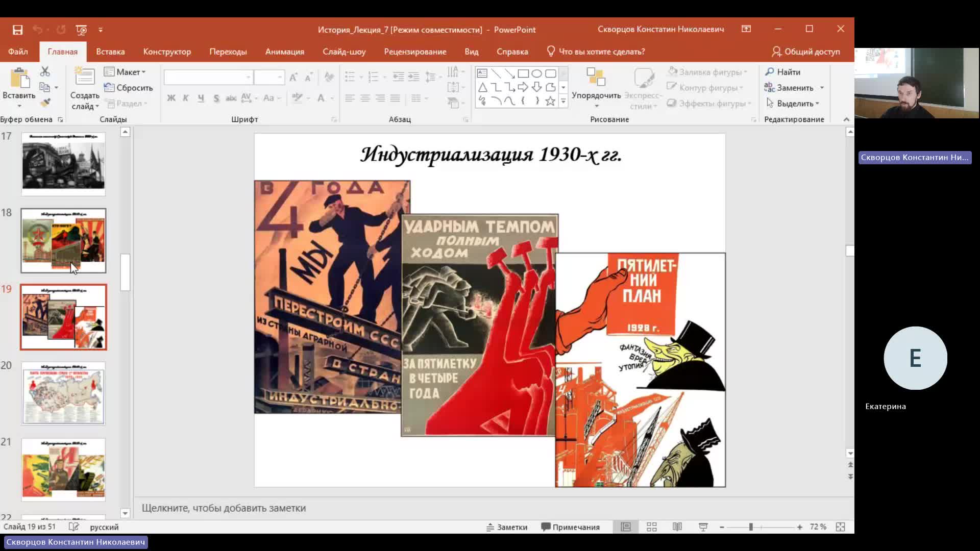
Task: Click the Общий доступ share button
Action: [x=806, y=52]
